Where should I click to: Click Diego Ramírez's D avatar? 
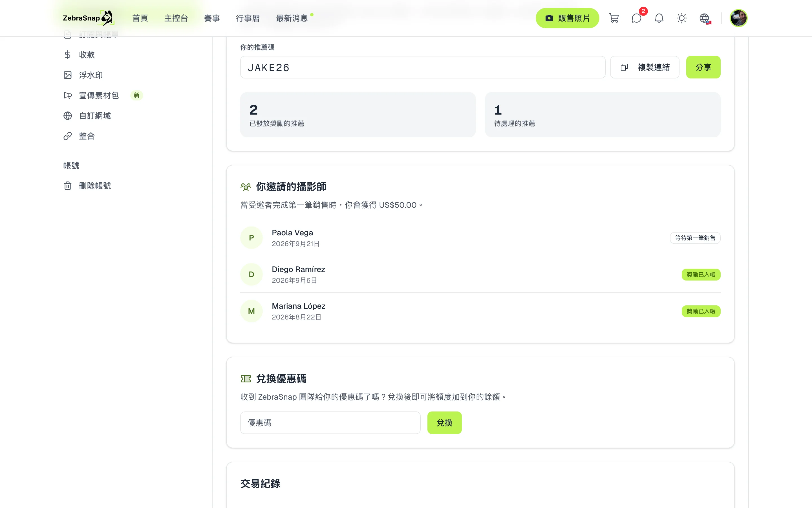pos(251,275)
